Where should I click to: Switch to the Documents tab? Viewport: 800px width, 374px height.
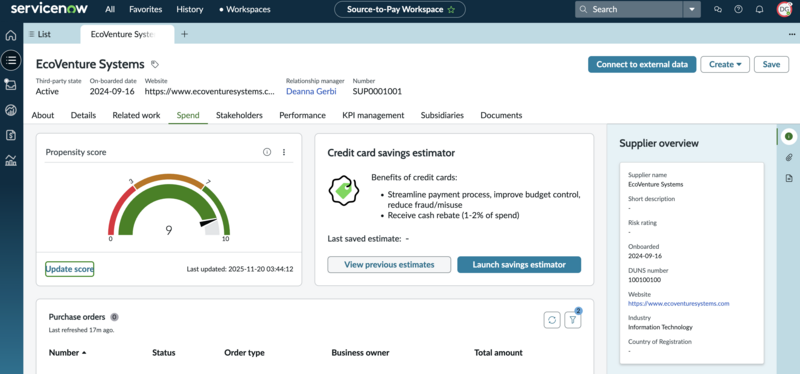(x=501, y=115)
